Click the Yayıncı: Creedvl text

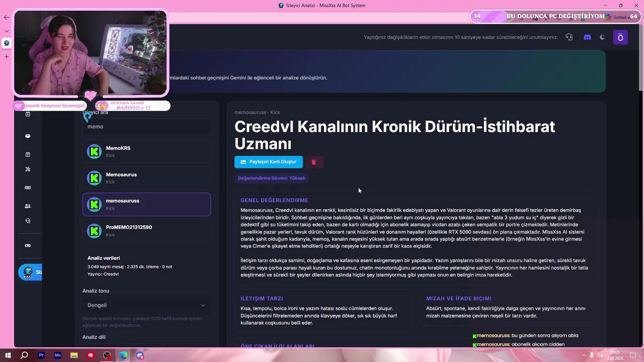tap(103, 274)
